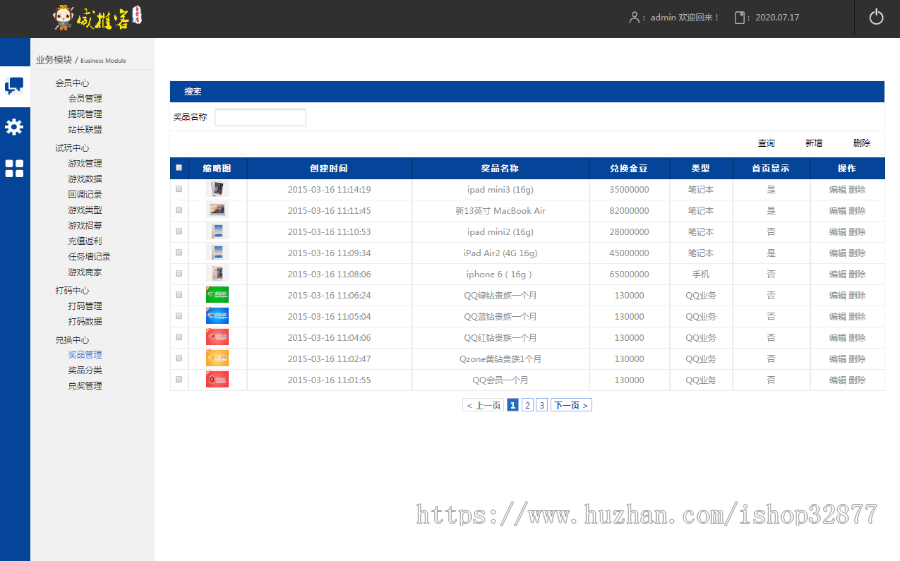The image size is (900, 561).
Task: Open thumbnail of iPad Air2 row
Action: point(218,253)
